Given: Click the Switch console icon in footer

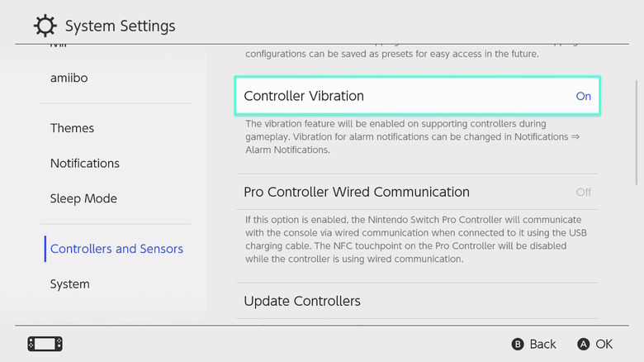Looking at the screenshot, I should pyautogui.click(x=45, y=343).
